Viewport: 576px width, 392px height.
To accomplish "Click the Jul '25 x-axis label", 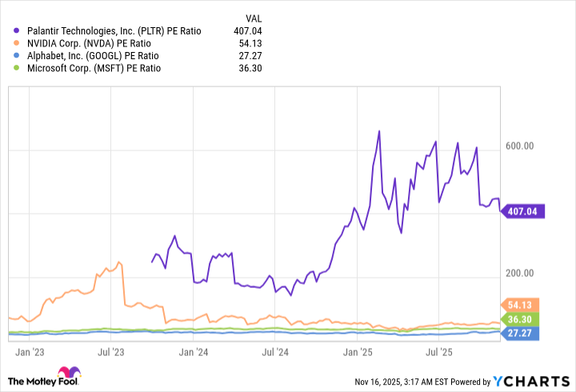I will coord(439,352).
